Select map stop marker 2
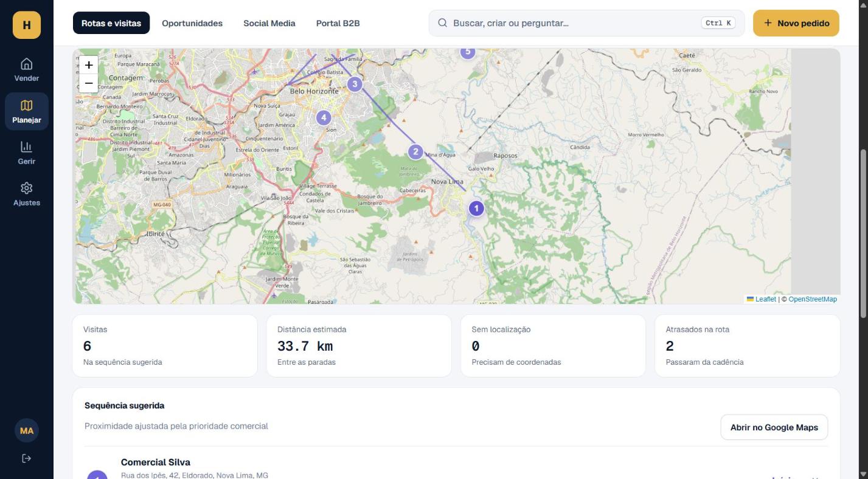This screenshot has width=868, height=479. (x=415, y=151)
